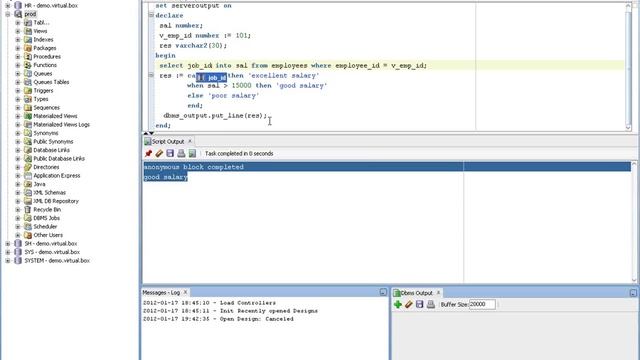Minimize the Messages - Log panel

coord(383,292)
